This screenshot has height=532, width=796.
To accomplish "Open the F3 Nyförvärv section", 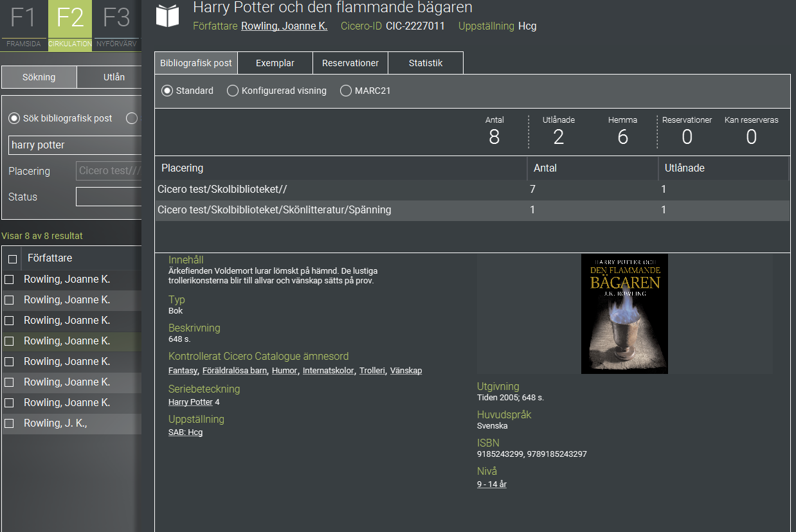I will tap(116, 26).
